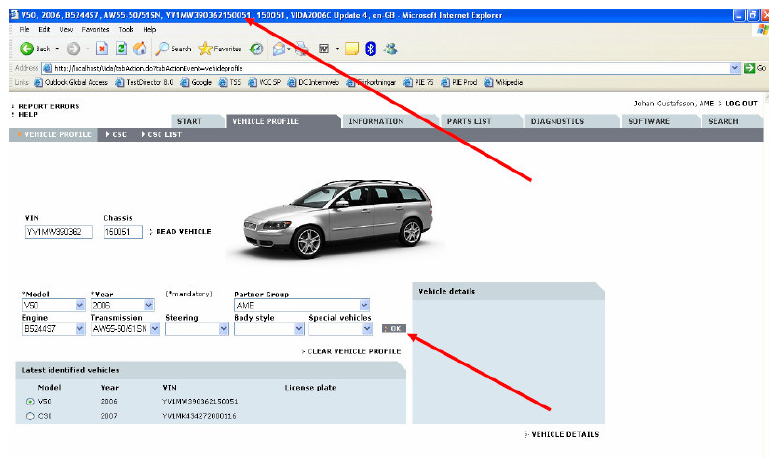Click the LOG OUT link
Viewport: 778px width, 467px height.
[x=741, y=103]
